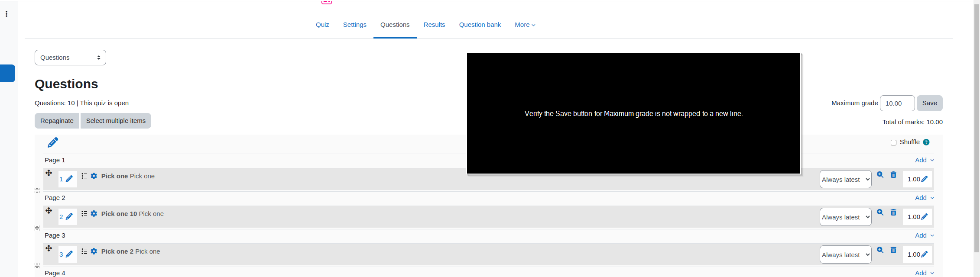Click 'Questions: 10 | This quiz is open' text
This screenshot has height=277, width=980.
[81, 103]
